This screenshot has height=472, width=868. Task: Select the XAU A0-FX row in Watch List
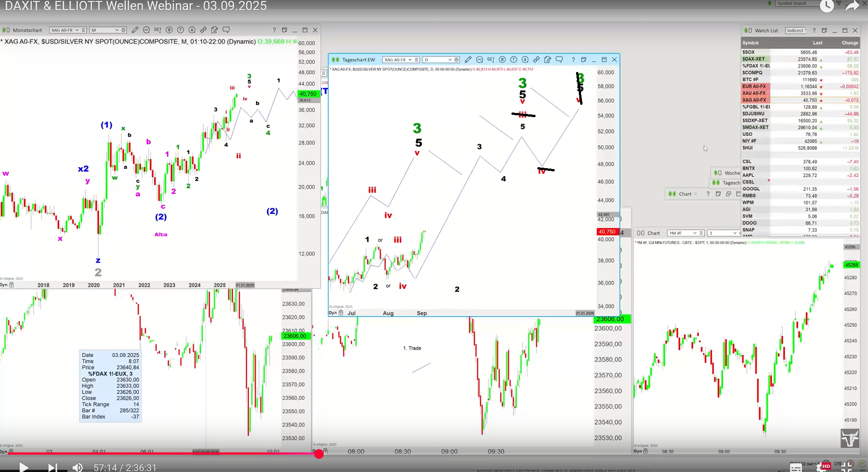pos(754,93)
